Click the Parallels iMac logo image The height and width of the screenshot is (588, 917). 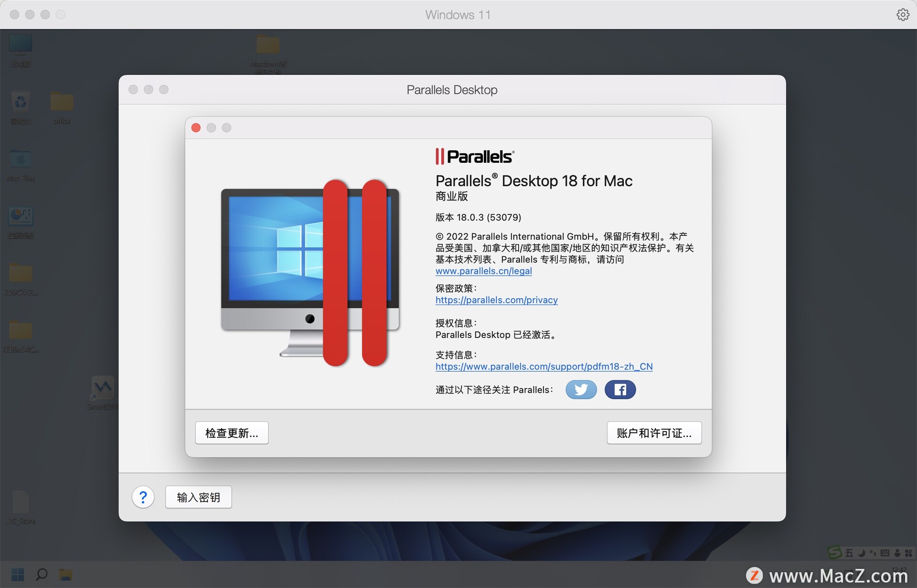pyautogui.click(x=309, y=273)
